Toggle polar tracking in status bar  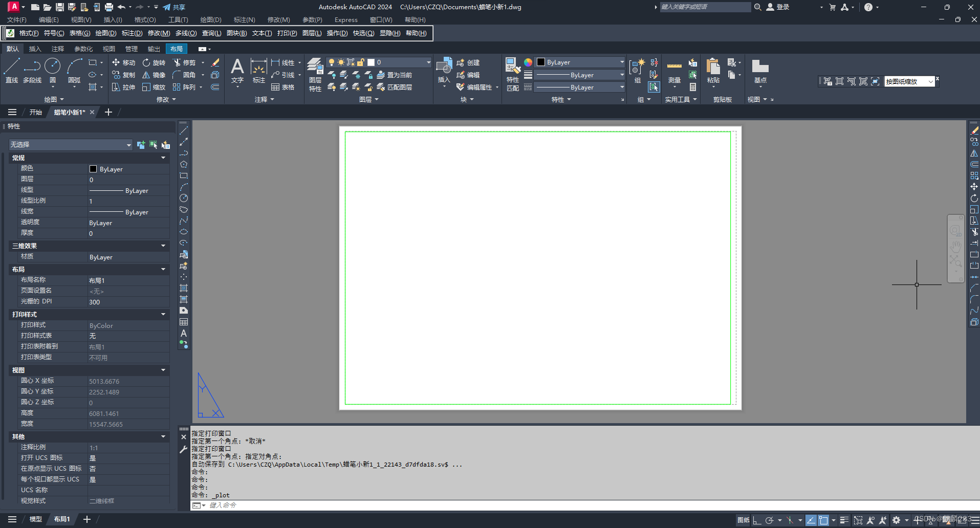pyautogui.click(x=769, y=520)
